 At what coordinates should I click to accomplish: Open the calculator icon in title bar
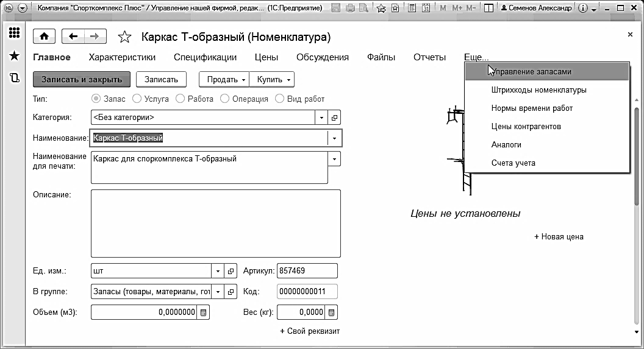pyautogui.click(x=412, y=8)
